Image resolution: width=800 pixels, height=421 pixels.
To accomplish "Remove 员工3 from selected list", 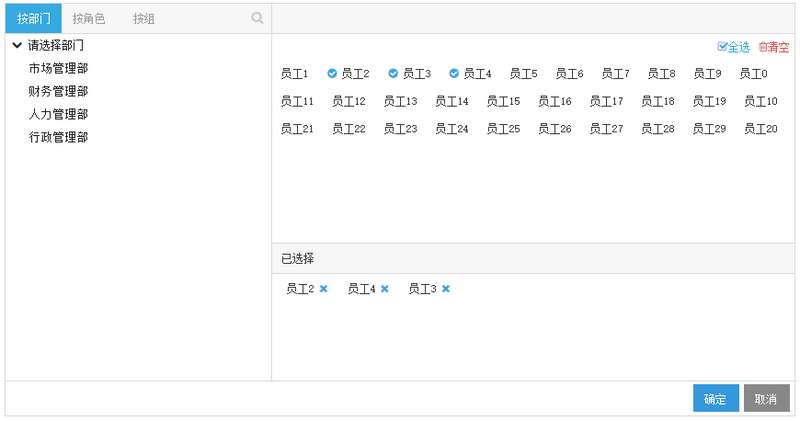I will click(x=446, y=289).
